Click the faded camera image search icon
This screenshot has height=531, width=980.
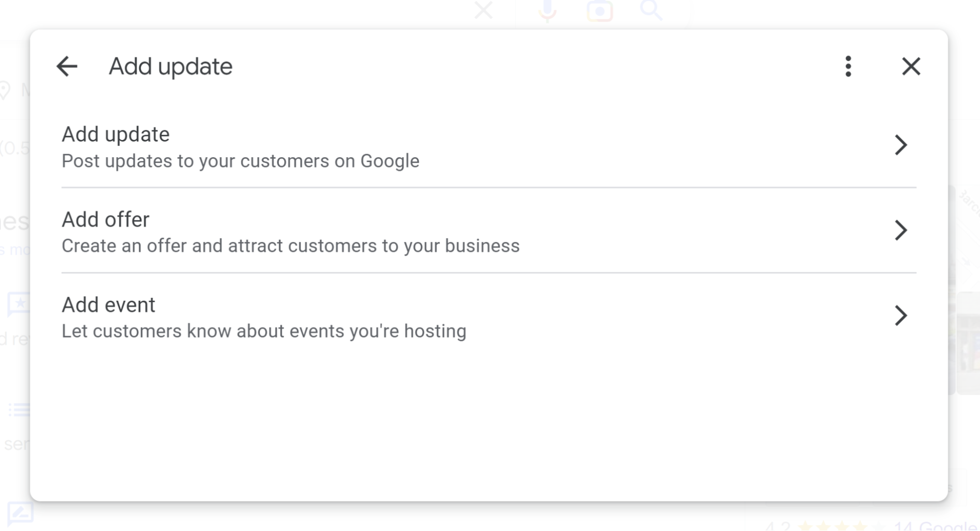click(600, 11)
